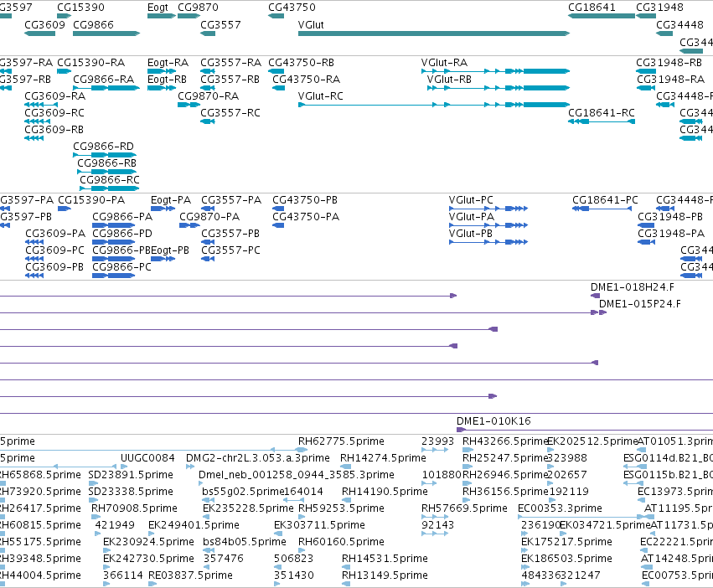The image size is (713, 588).
Task: Select the VGlut gene bar
Action: pos(434,34)
